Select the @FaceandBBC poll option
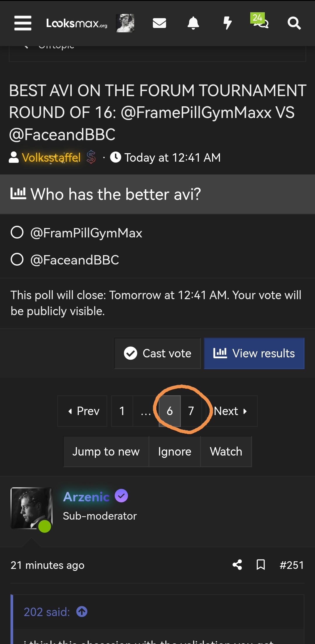 pos(17,260)
